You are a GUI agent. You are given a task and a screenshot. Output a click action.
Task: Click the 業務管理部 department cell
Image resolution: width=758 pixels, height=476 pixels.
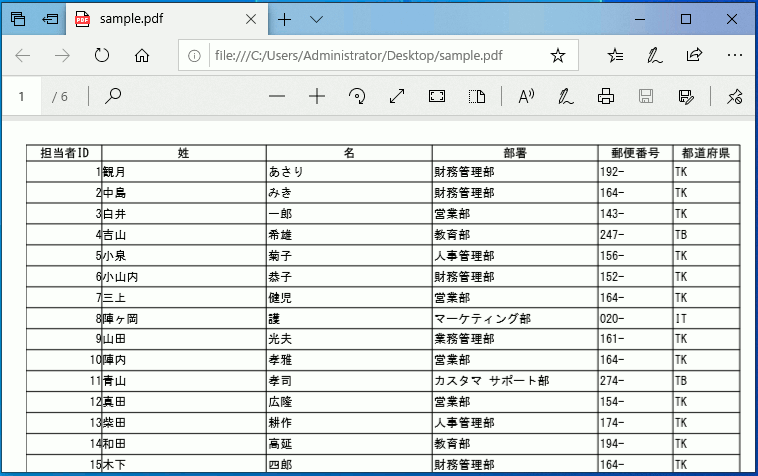(464, 339)
